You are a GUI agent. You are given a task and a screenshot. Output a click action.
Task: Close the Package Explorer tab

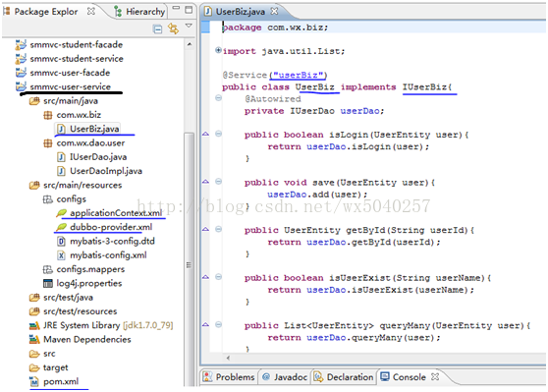91,11
